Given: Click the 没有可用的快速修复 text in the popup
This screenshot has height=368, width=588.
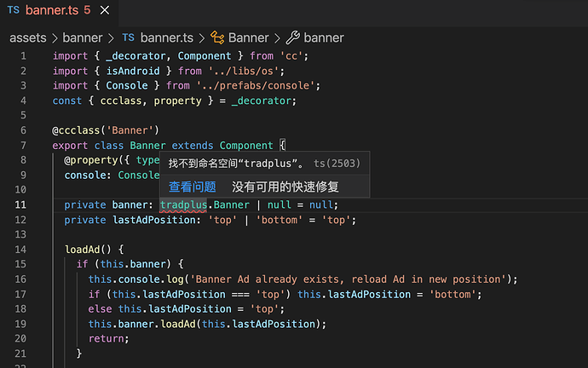Looking at the screenshot, I should (x=285, y=187).
